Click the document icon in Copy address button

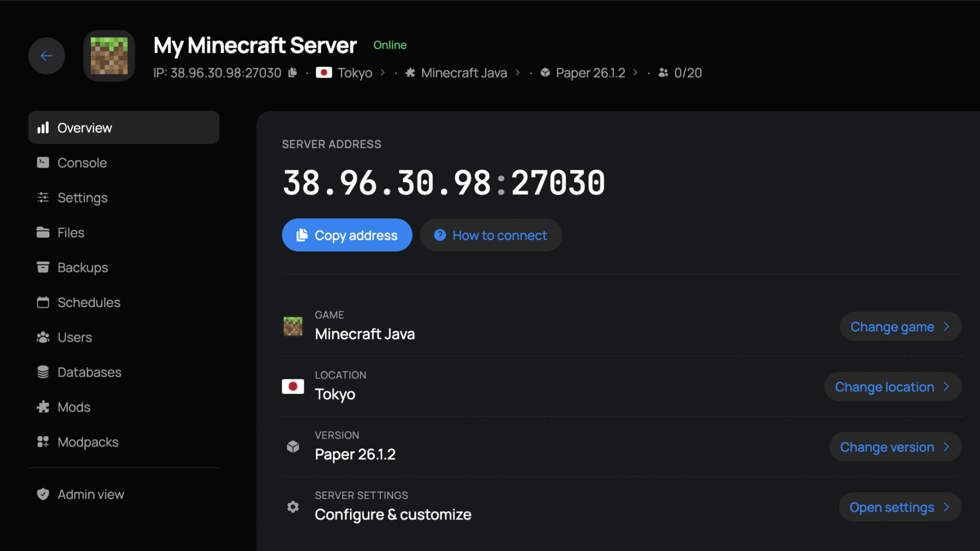tap(302, 235)
